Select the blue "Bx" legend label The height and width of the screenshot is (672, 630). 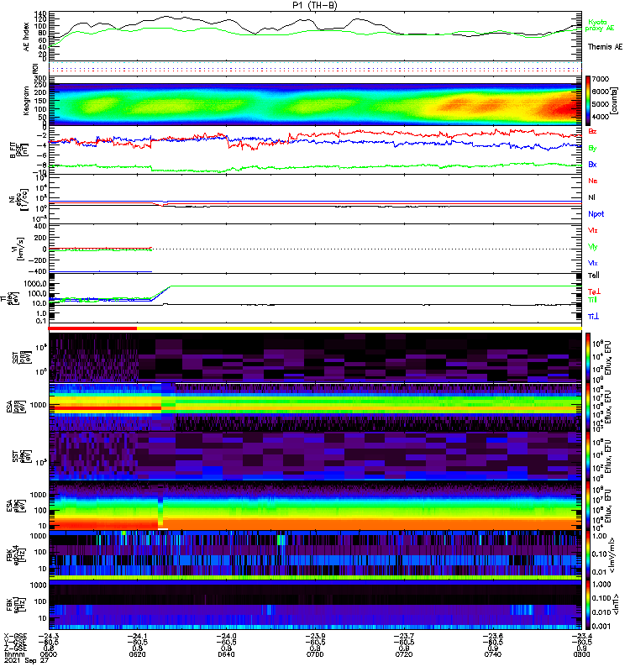[592, 165]
